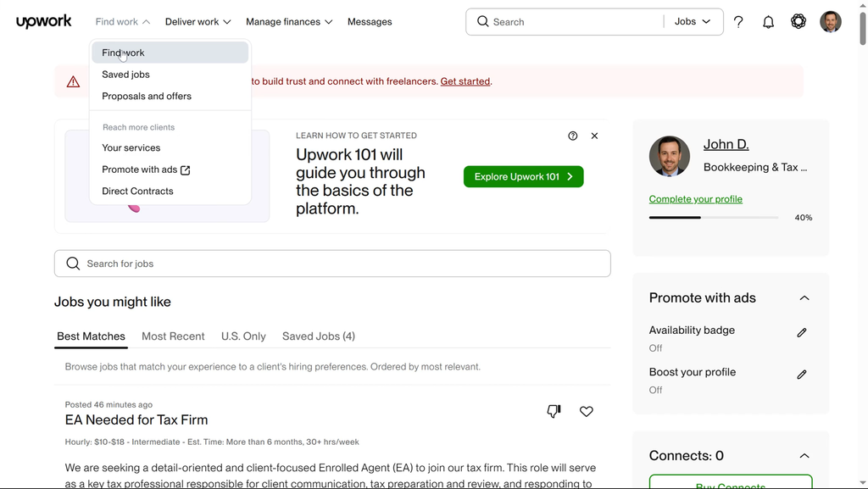Open the profile avatar menu
This screenshot has width=868, height=489.
coord(830,22)
